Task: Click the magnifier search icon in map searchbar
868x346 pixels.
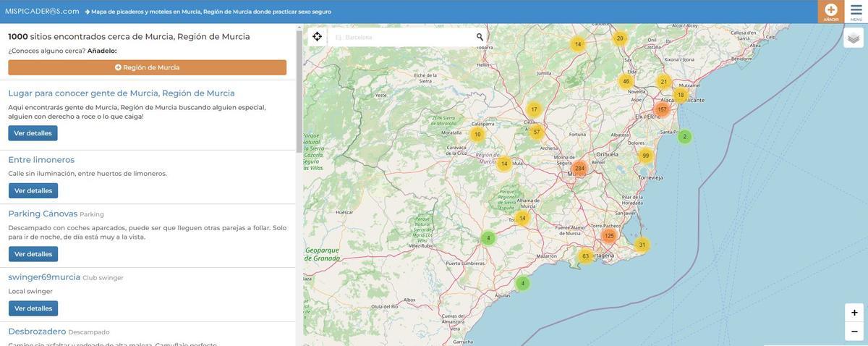Action: [x=480, y=37]
